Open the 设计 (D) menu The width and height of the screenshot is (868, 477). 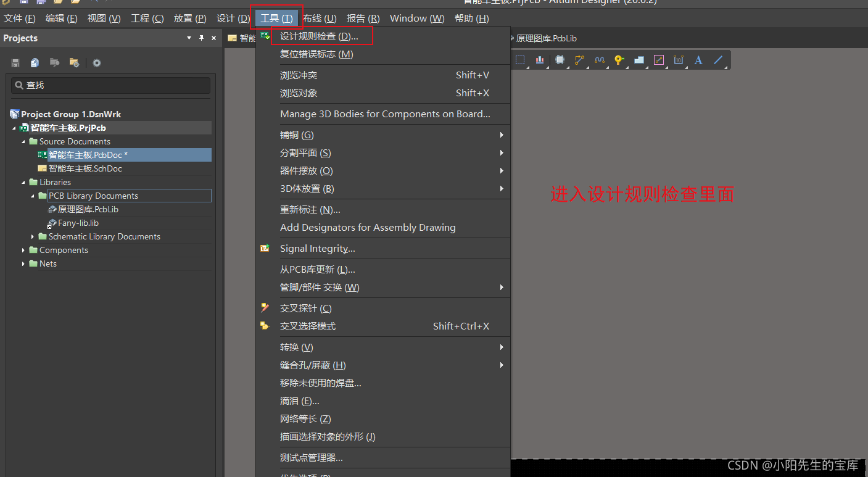point(233,19)
